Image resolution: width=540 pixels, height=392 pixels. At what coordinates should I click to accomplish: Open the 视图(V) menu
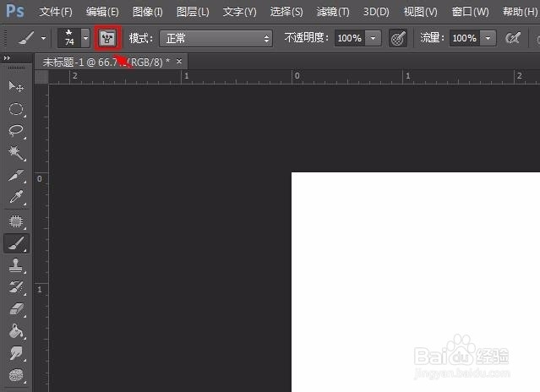pos(421,12)
